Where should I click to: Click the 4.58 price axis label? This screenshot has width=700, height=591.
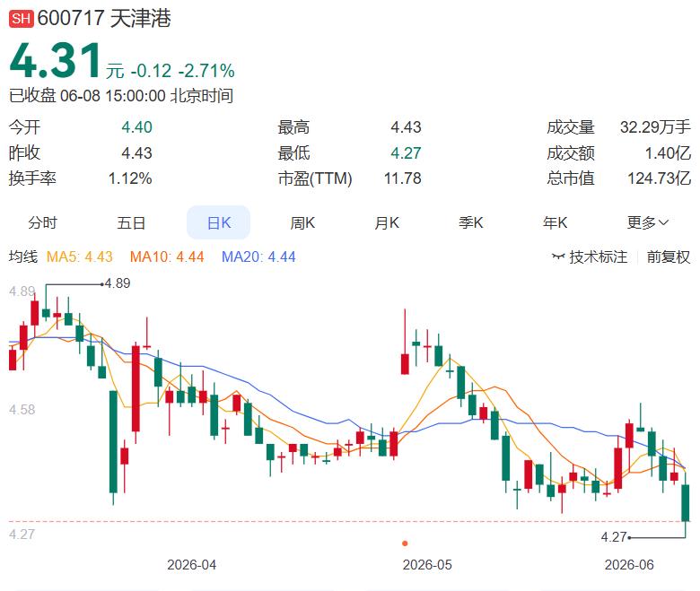point(22,410)
